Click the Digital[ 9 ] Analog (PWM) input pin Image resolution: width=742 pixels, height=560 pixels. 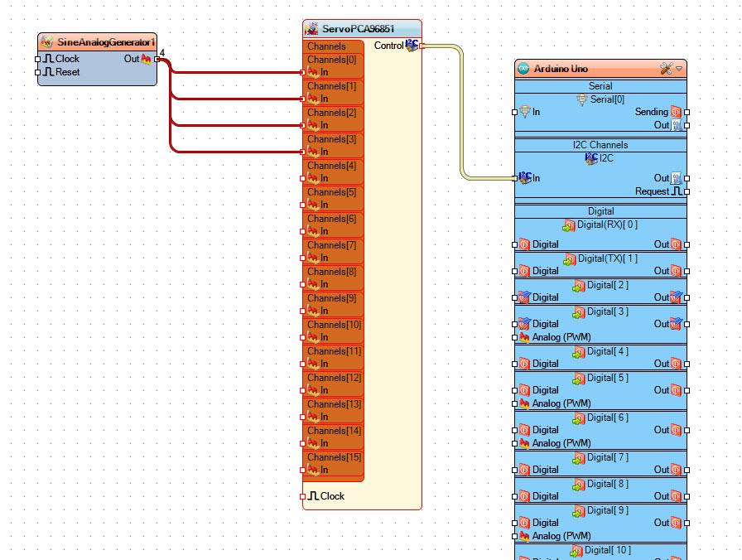pos(515,536)
